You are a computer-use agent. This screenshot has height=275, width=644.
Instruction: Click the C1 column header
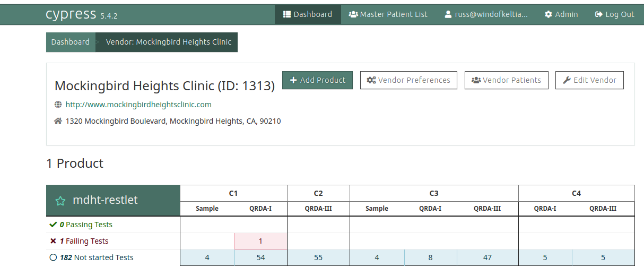tap(233, 193)
